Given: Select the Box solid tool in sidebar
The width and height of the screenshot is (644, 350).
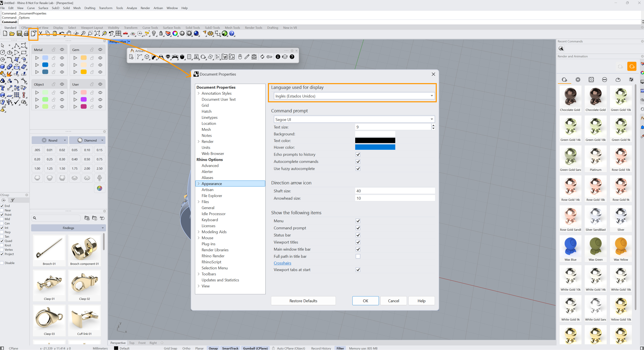Looking at the screenshot, I should (3, 67).
